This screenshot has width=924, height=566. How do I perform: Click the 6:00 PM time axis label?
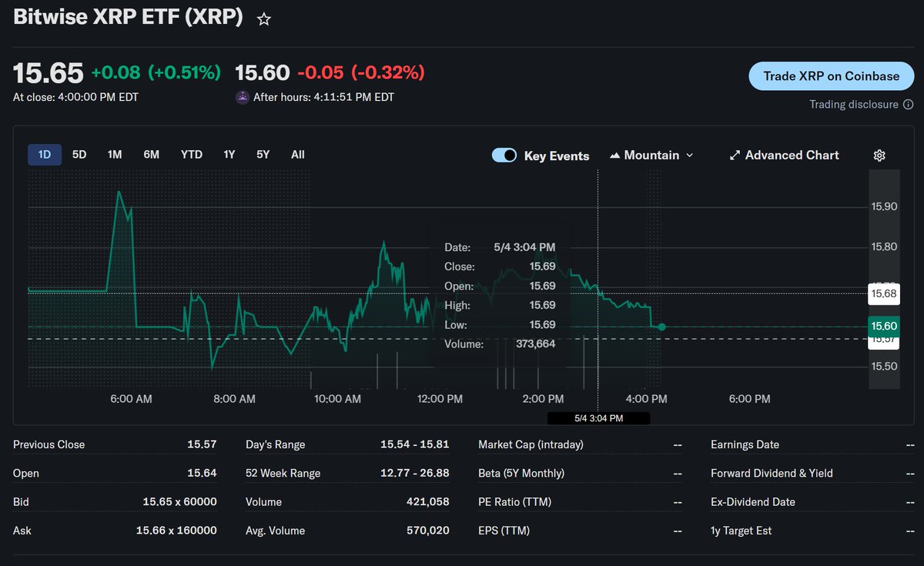[x=749, y=399]
